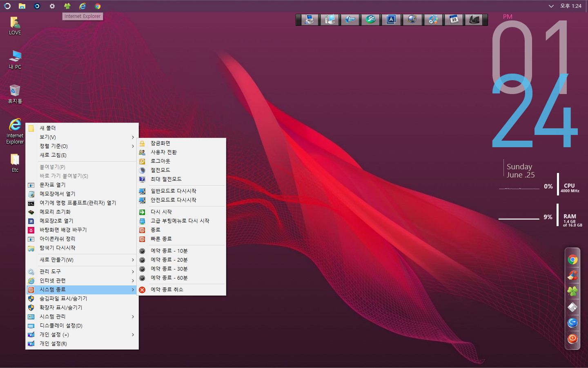588x368 pixels.
Task: Click the gears control icon in launcher bar
Action: tap(433, 20)
